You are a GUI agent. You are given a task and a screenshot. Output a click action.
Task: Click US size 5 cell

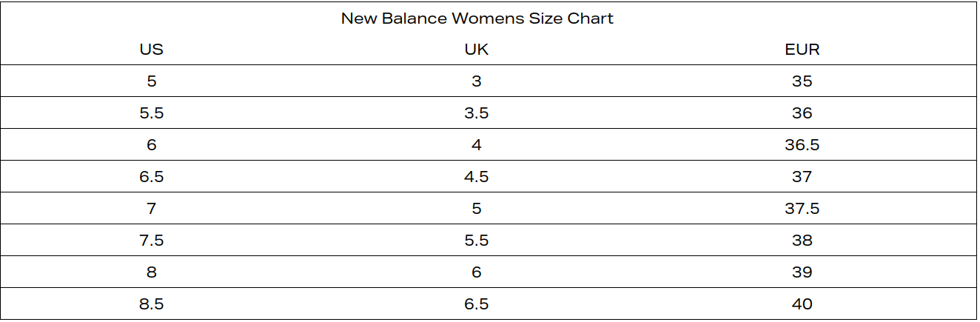click(x=152, y=81)
